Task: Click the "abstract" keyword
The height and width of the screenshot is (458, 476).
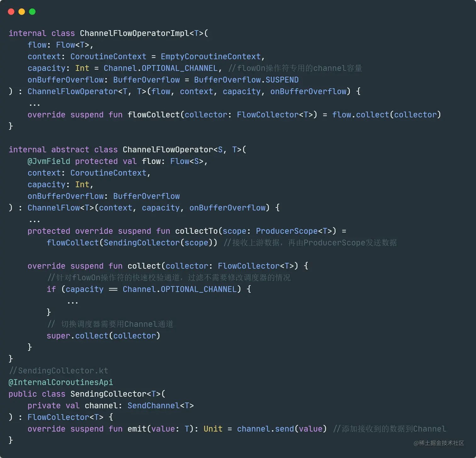Action: click(x=70, y=150)
